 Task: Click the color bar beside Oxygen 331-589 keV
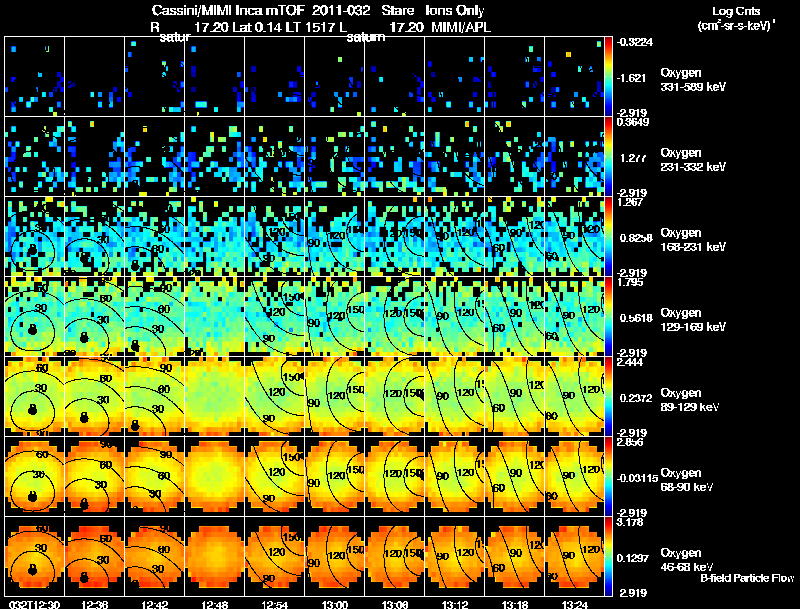point(608,77)
